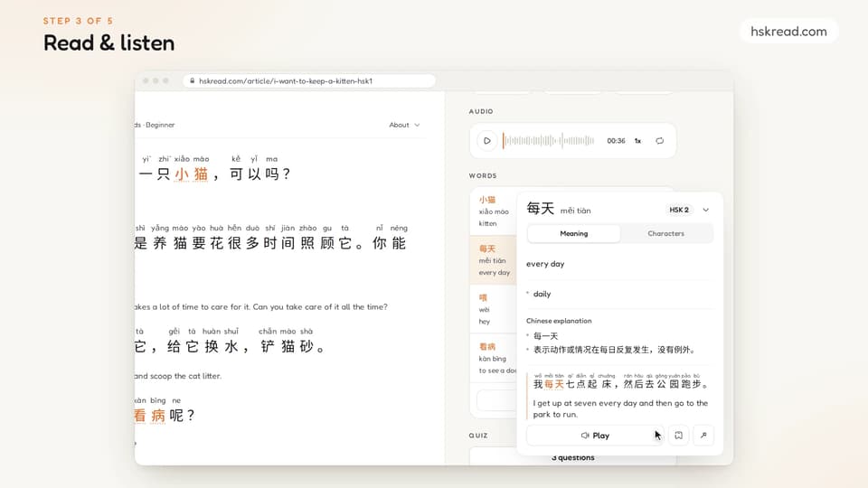Click the 'daily' synonym entry

[542, 294]
